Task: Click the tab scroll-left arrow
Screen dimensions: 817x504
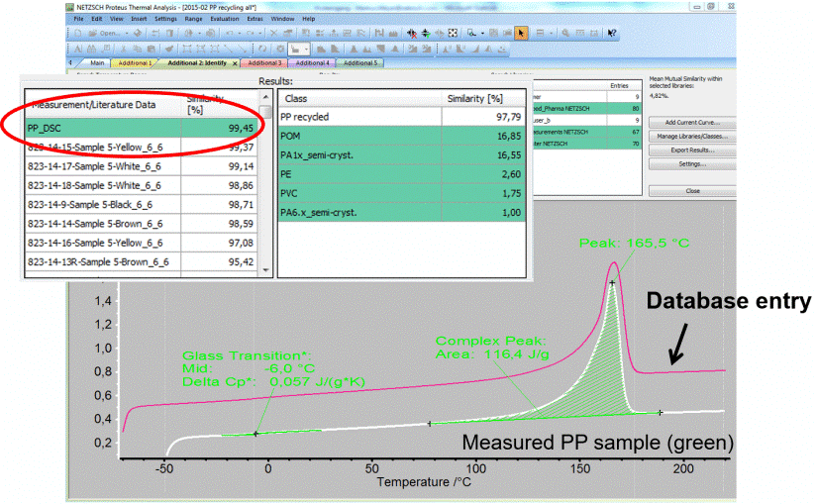Action: [70, 62]
